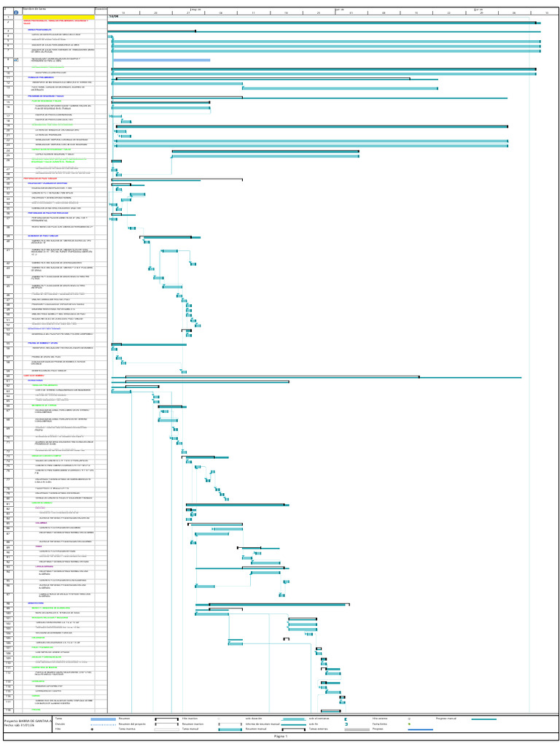
Task: Click the solo el comienzo bracket symbol in the legend
Action: click(346, 719)
